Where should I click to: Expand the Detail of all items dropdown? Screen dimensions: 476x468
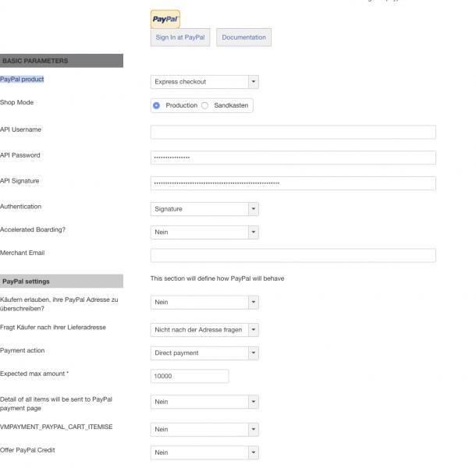[x=204, y=402]
